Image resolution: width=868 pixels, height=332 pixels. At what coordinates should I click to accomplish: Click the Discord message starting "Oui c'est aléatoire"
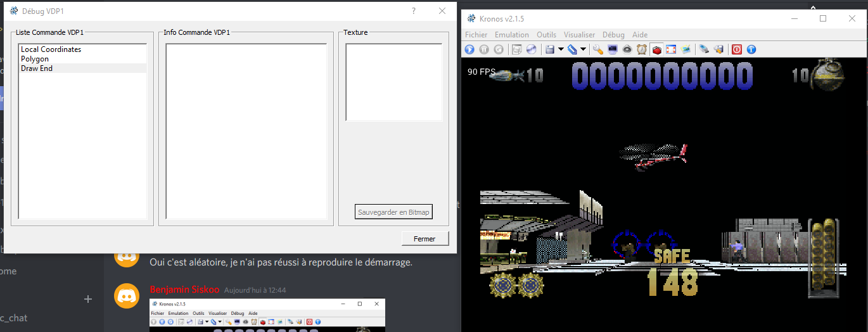point(281,262)
